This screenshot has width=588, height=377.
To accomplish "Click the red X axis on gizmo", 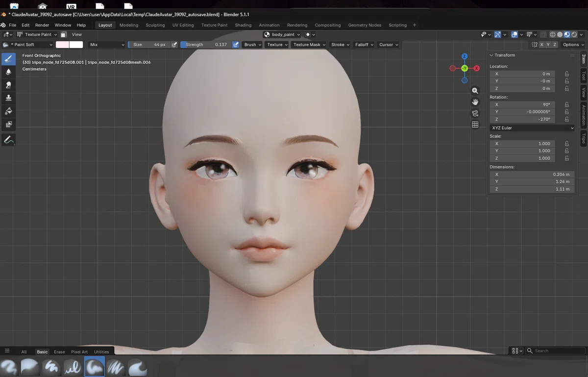I will pos(476,68).
